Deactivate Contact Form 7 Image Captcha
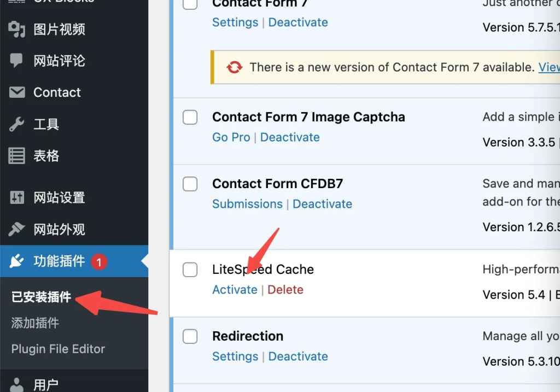Image resolution: width=560 pixels, height=392 pixels. coord(290,137)
